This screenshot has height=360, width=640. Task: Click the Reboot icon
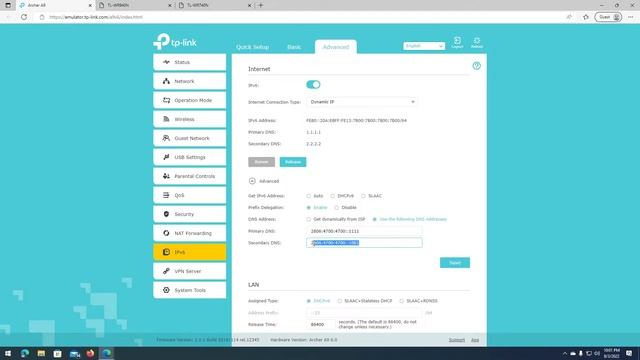click(x=477, y=42)
